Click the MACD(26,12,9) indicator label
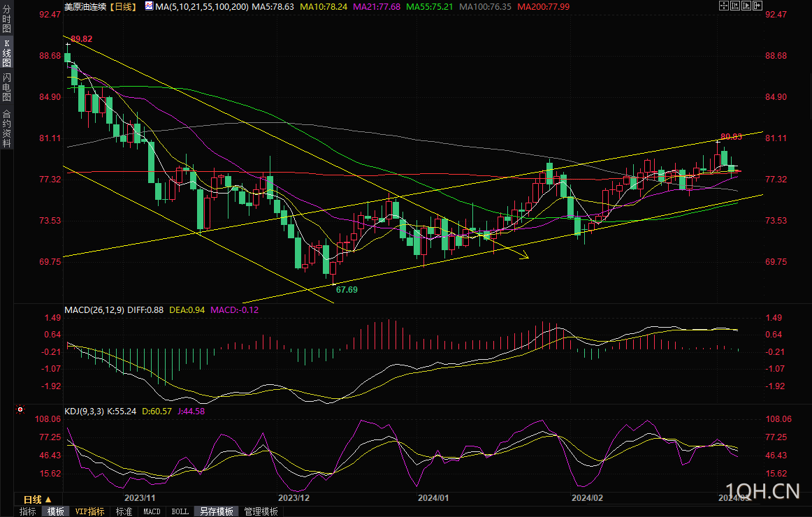The height and width of the screenshot is (517, 812). (94, 310)
